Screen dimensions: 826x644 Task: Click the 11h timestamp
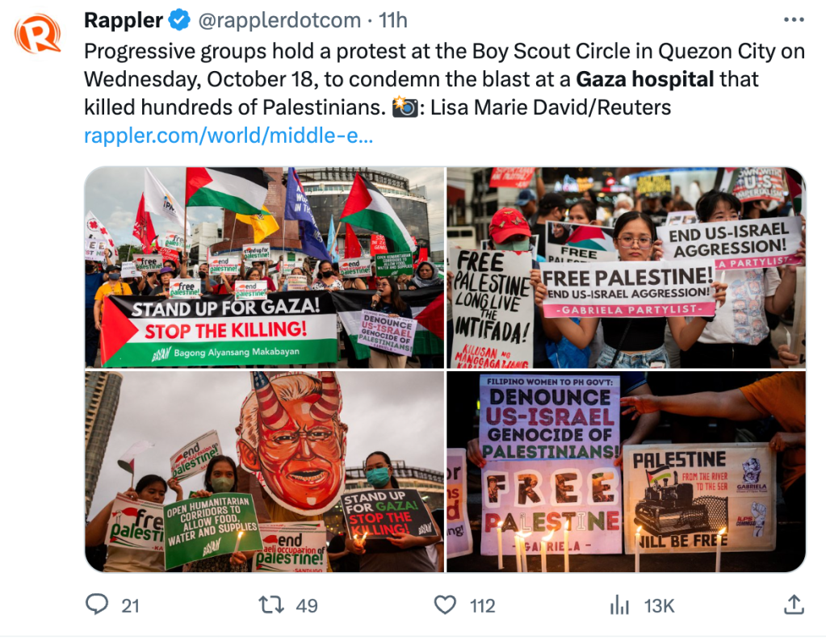tap(393, 20)
